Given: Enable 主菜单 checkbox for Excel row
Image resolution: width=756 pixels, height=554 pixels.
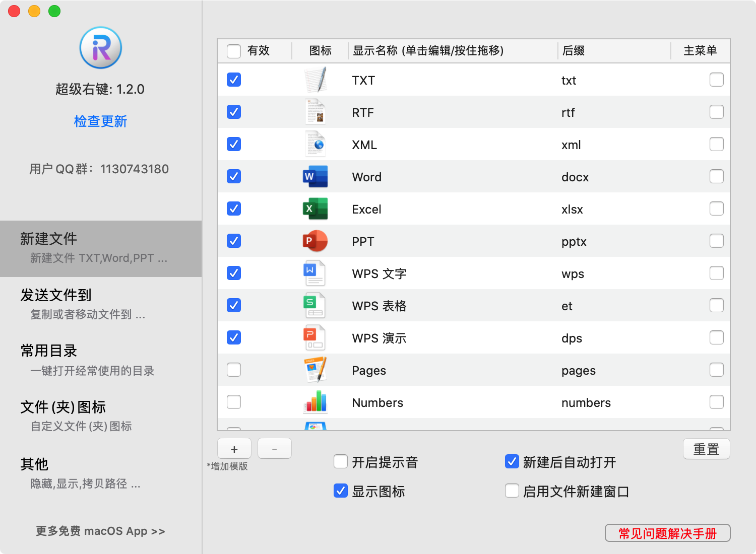Looking at the screenshot, I should pyautogui.click(x=717, y=209).
